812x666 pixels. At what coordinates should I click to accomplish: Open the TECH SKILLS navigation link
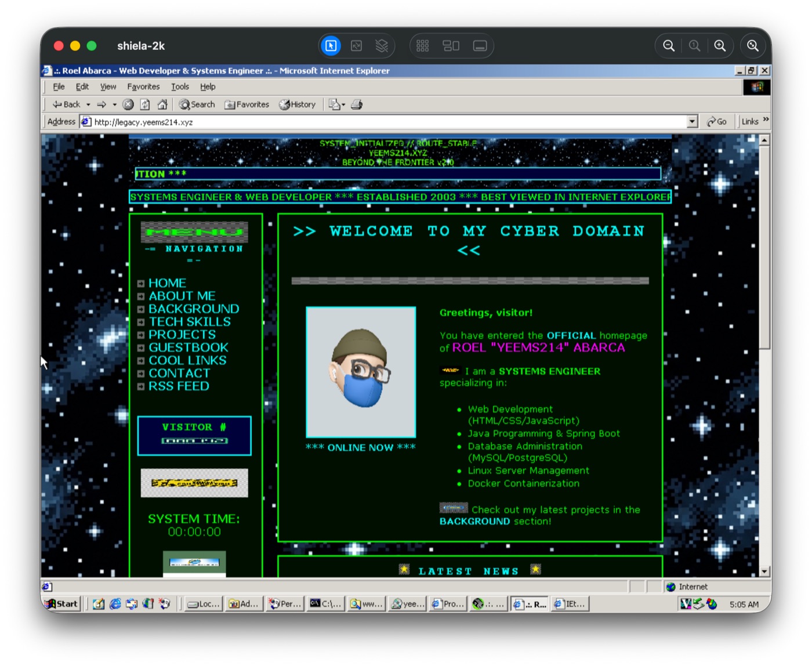190,321
